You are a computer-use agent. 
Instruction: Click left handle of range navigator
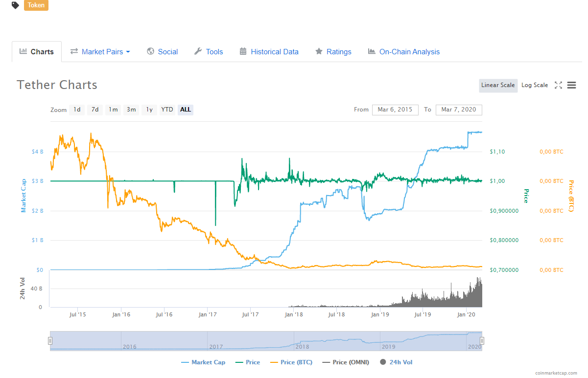point(50,341)
